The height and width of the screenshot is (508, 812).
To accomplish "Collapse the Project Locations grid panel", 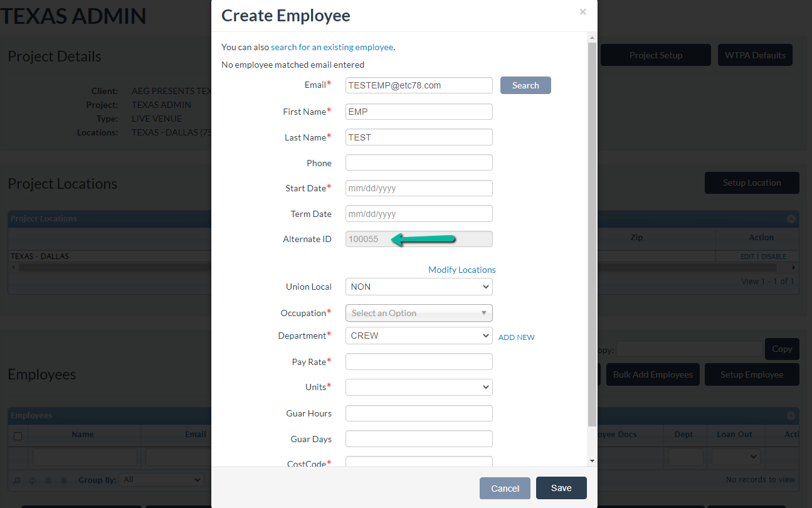I will click(791, 219).
